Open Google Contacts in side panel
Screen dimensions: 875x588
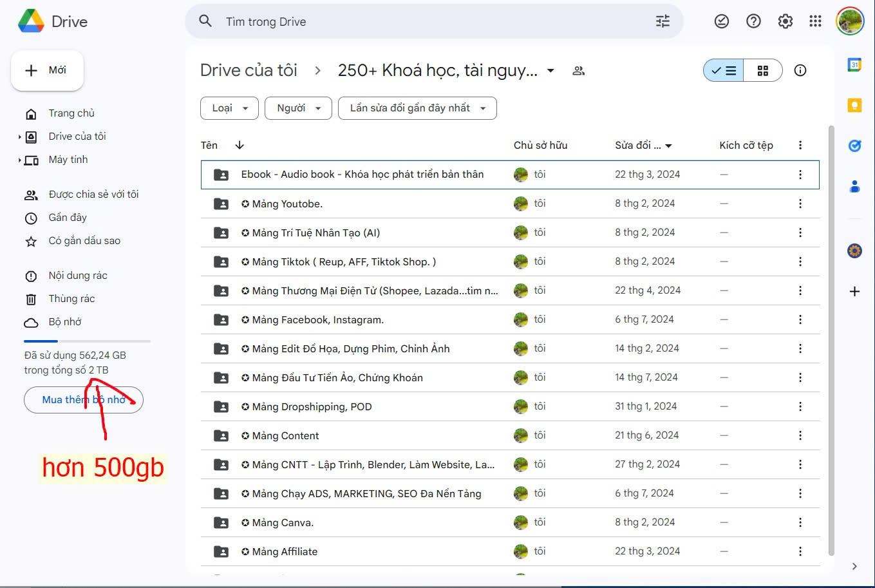pos(854,187)
